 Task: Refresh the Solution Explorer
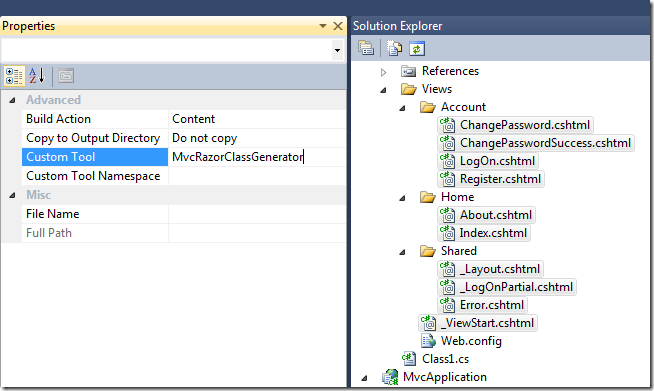(417, 49)
